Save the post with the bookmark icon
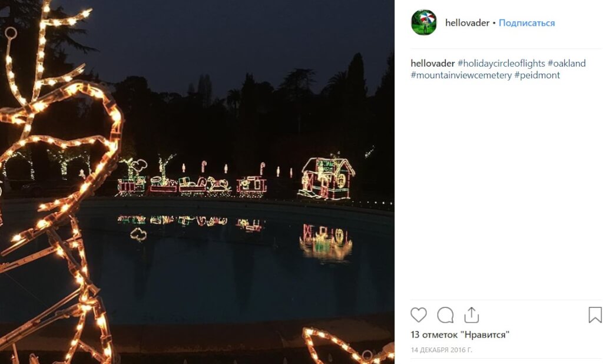Image resolution: width=603 pixels, height=364 pixels. pyautogui.click(x=595, y=315)
